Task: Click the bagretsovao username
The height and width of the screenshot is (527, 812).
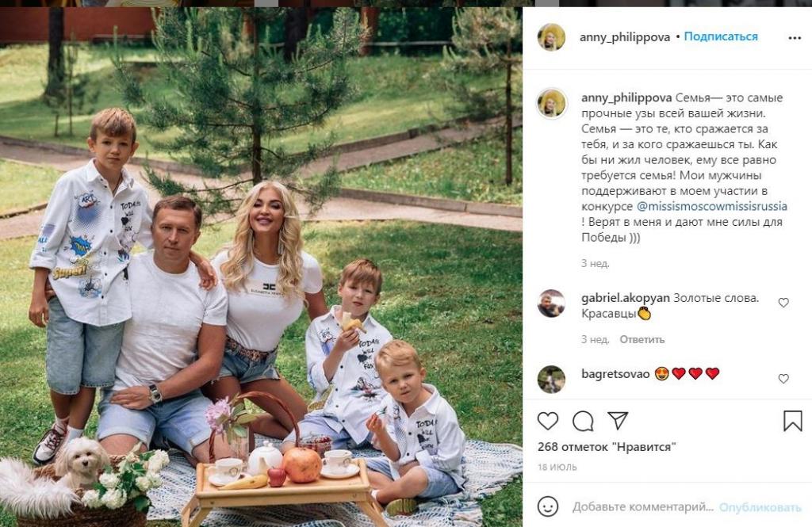Action: click(615, 374)
